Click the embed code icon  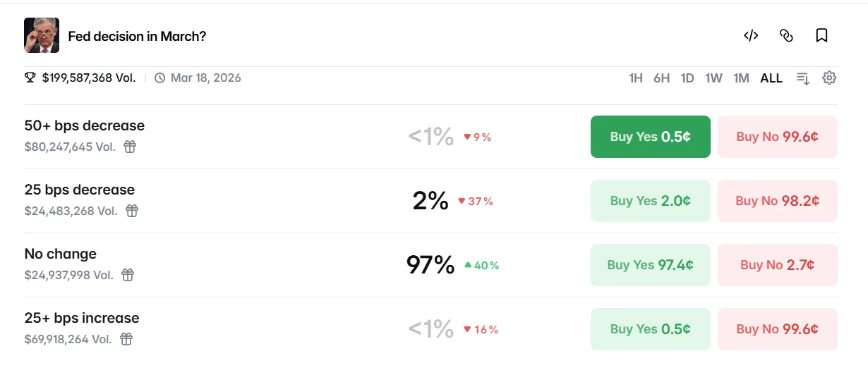click(751, 36)
